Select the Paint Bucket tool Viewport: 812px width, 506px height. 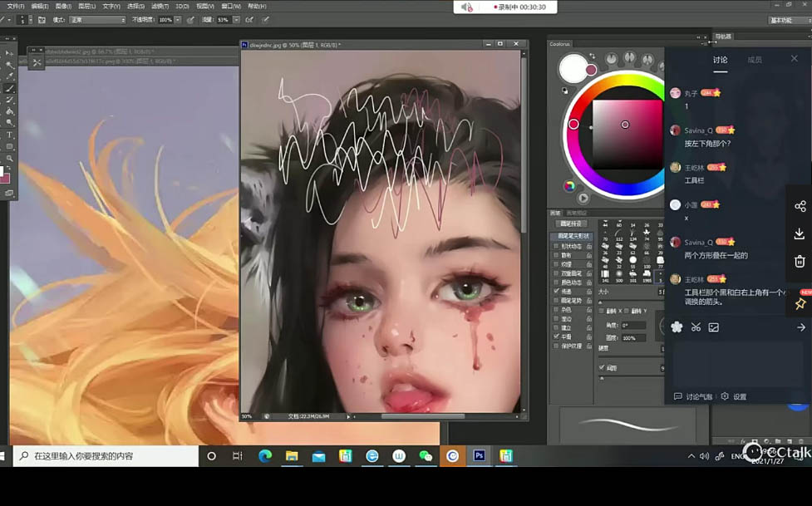coord(9,111)
